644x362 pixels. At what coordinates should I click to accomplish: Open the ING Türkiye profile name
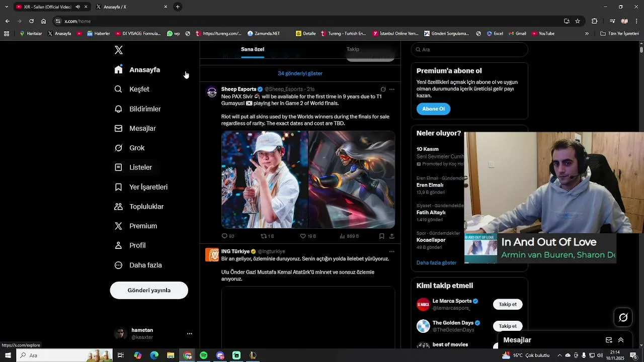(235, 251)
